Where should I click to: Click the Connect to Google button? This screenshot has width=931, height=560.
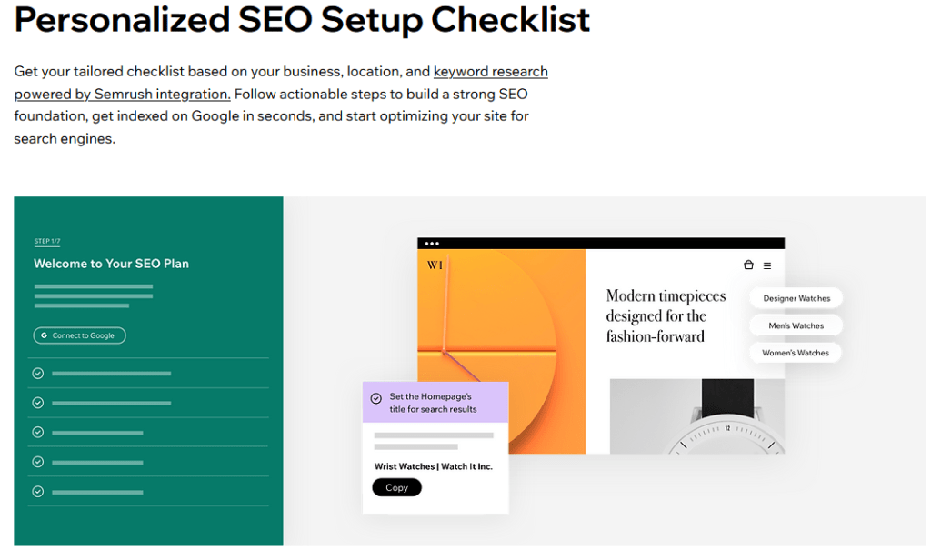[80, 335]
